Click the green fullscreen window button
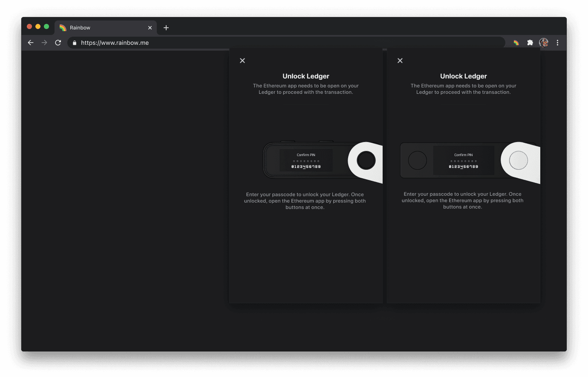The width and height of the screenshot is (588, 377). pos(46,26)
